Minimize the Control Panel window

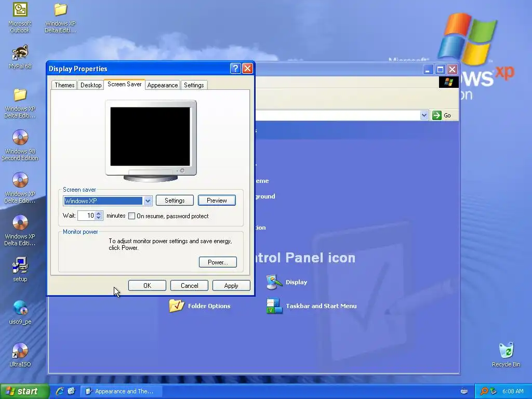point(428,70)
